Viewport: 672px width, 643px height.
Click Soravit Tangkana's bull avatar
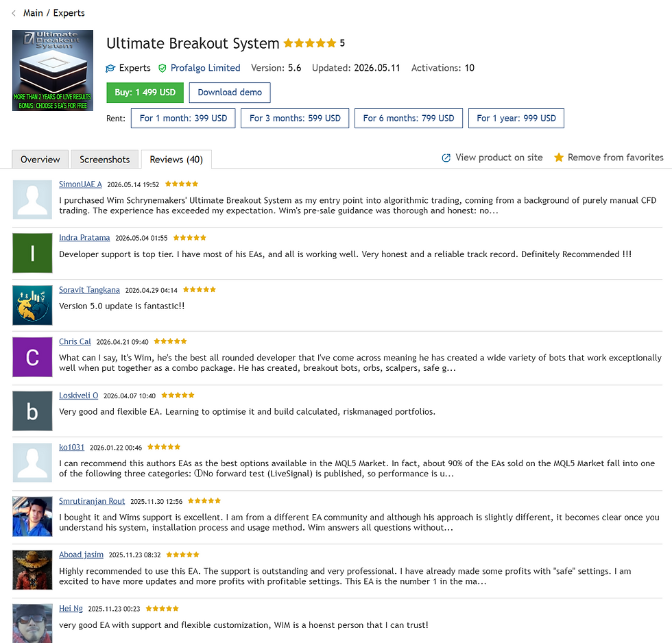[33, 305]
